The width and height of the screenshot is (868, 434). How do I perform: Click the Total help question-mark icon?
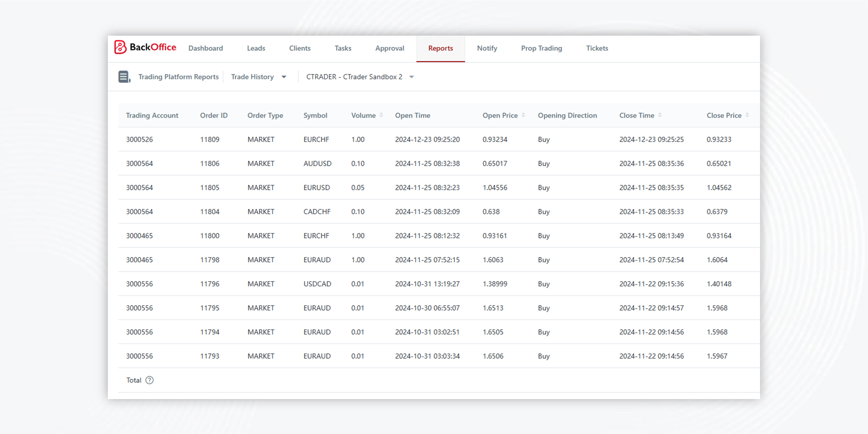pos(149,380)
